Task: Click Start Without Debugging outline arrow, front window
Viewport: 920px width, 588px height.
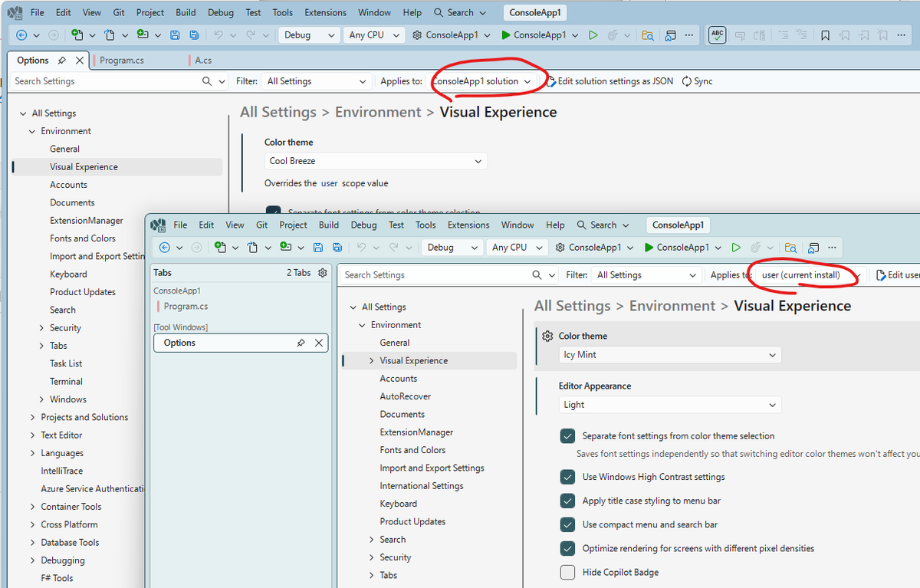Action: [x=736, y=248]
